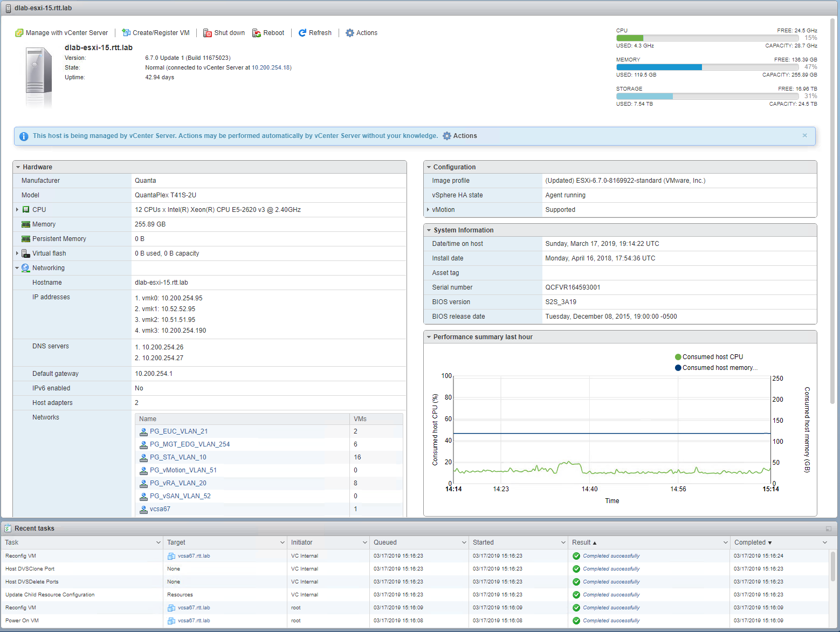Open the PG_STA_VLAN_10 network link

pos(178,457)
